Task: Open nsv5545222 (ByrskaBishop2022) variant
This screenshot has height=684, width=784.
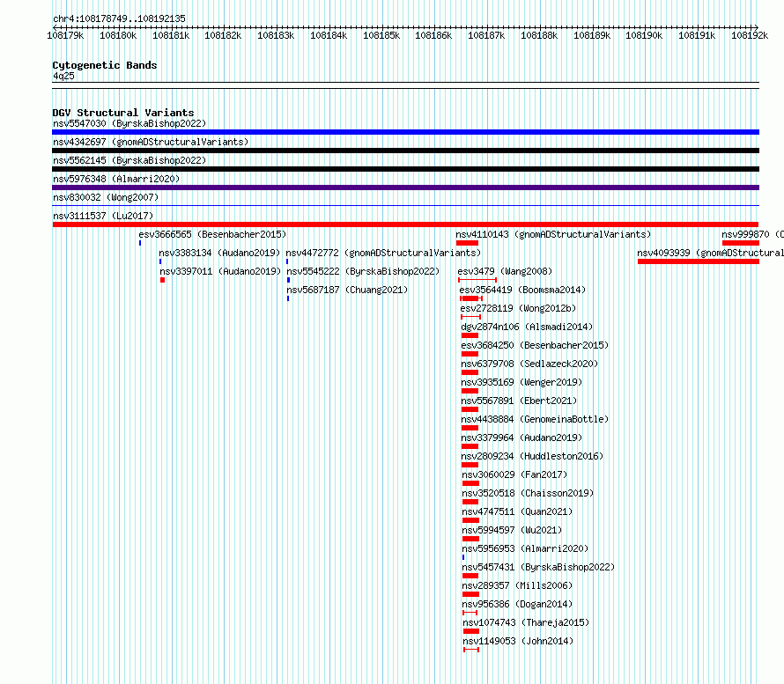Action: pyautogui.click(x=363, y=271)
